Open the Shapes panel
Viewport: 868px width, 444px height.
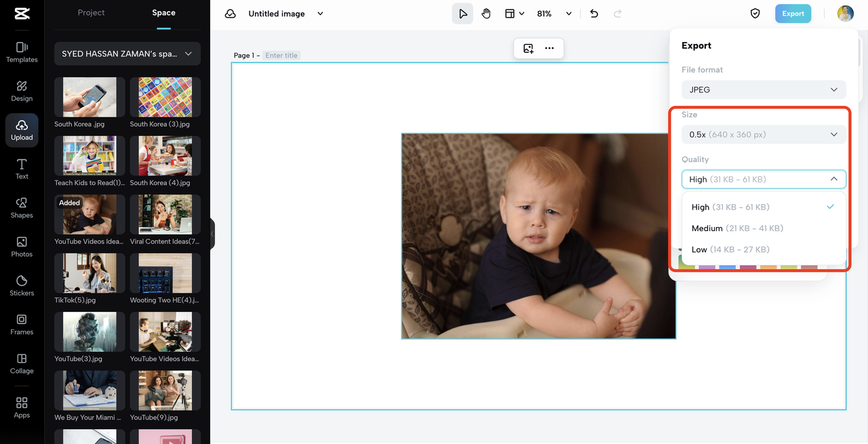click(22, 208)
